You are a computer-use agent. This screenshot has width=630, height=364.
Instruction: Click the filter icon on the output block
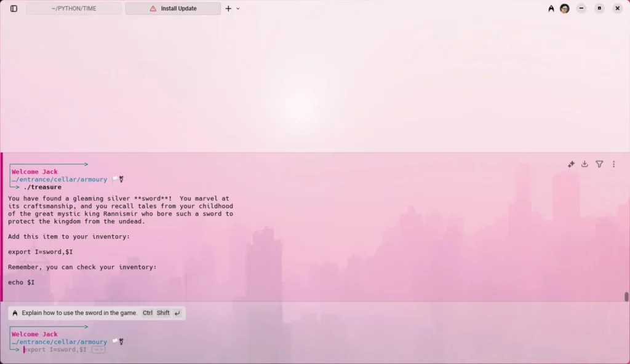click(599, 164)
